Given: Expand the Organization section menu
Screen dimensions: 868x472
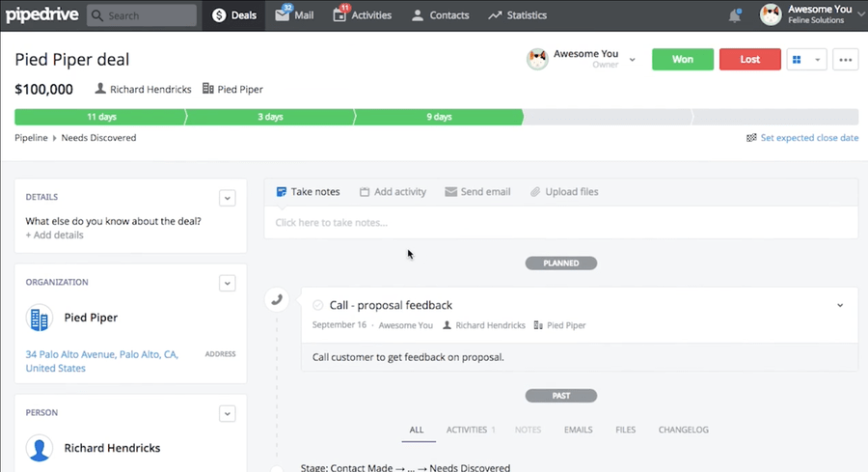Looking at the screenshot, I should (x=227, y=283).
